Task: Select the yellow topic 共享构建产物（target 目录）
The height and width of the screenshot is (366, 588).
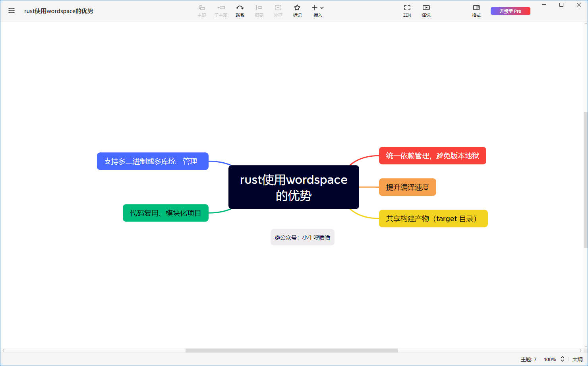Action: pos(433,218)
